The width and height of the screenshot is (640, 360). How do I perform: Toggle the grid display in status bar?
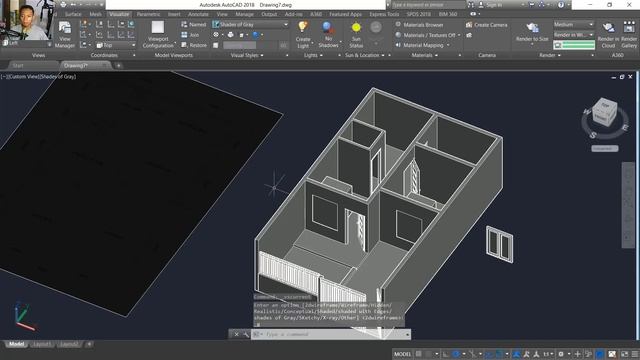pos(418,354)
